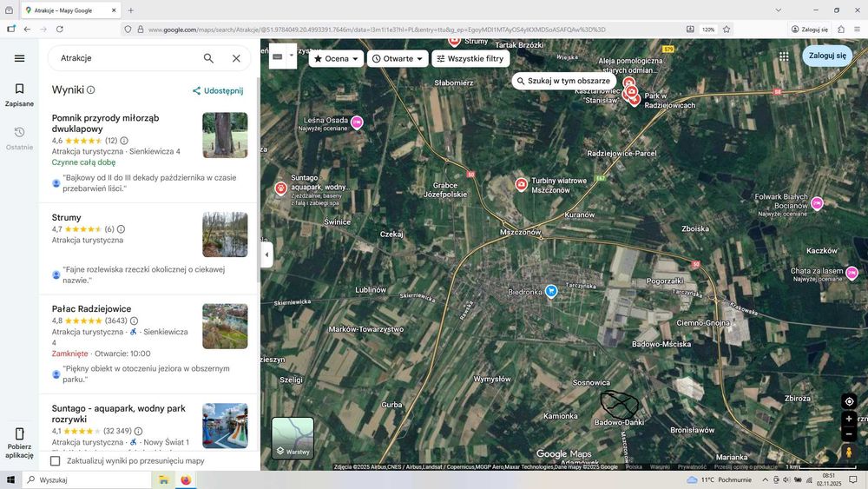Image resolution: width=868 pixels, height=489 pixels.
Task: Click the Chata za lasem pin
Action: [x=852, y=273]
